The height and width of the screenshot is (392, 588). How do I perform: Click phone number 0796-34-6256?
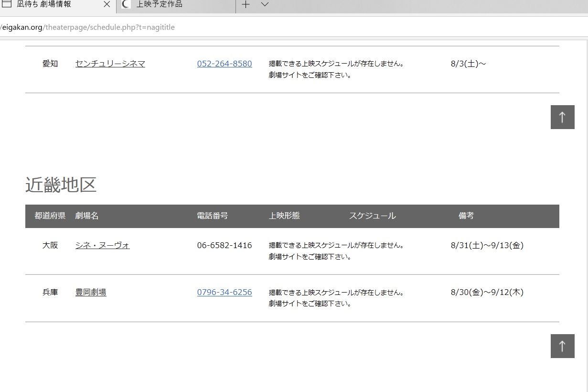coord(224,292)
